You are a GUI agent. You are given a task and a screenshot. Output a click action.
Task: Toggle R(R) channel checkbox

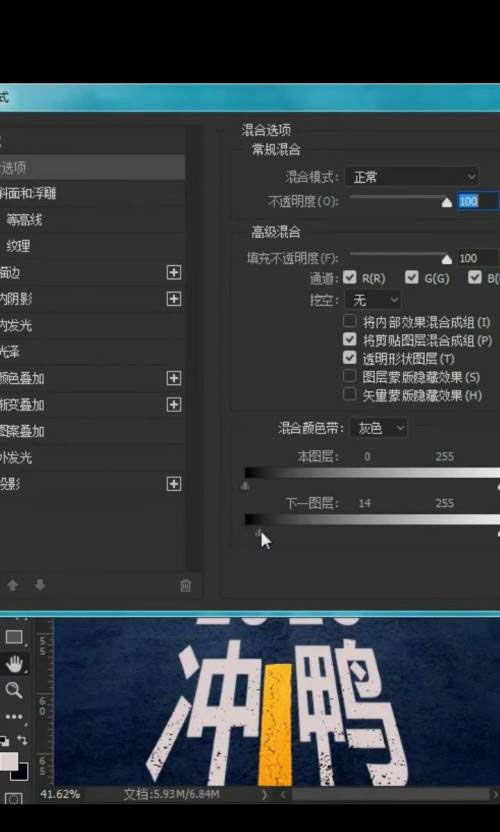[x=349, y=277]
